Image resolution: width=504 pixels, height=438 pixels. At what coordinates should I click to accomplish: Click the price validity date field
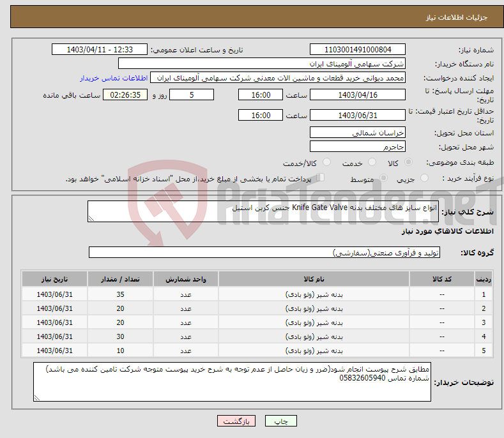pyautogui.click(x=358, y=115)
